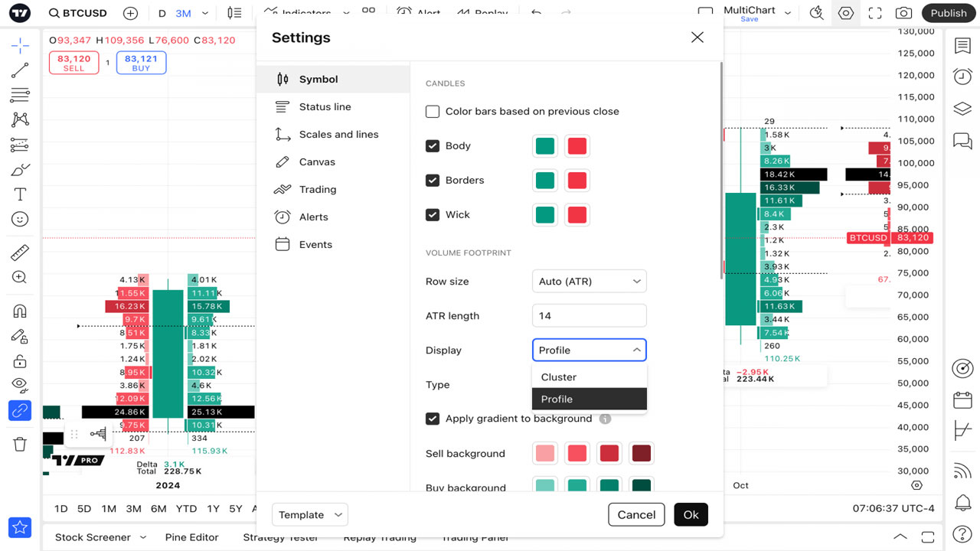Open the Template dropdown
The image size is (980, 551).
coord(310,515)
